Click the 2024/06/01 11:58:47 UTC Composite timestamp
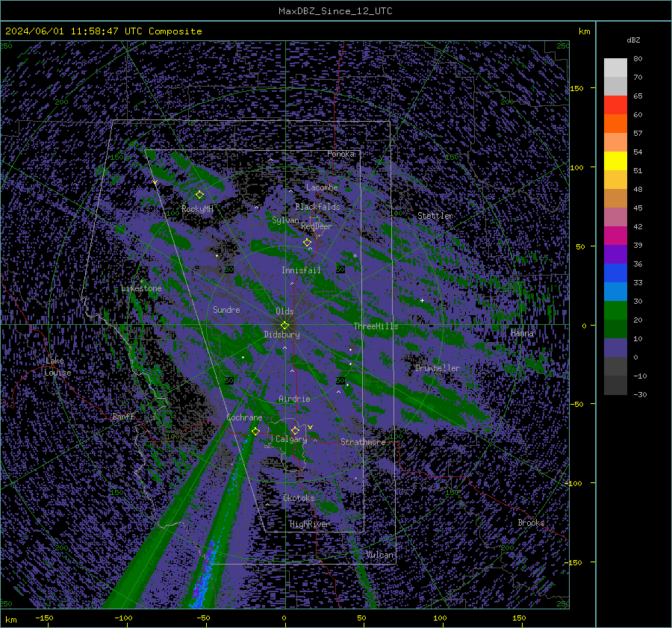Image resolution: width=672 pixels, height=628 pixels. click(x=103, y=31)
